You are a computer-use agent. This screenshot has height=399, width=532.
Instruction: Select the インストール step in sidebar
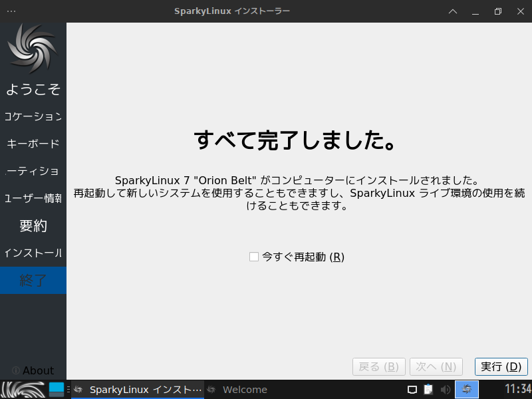point(33,253)
